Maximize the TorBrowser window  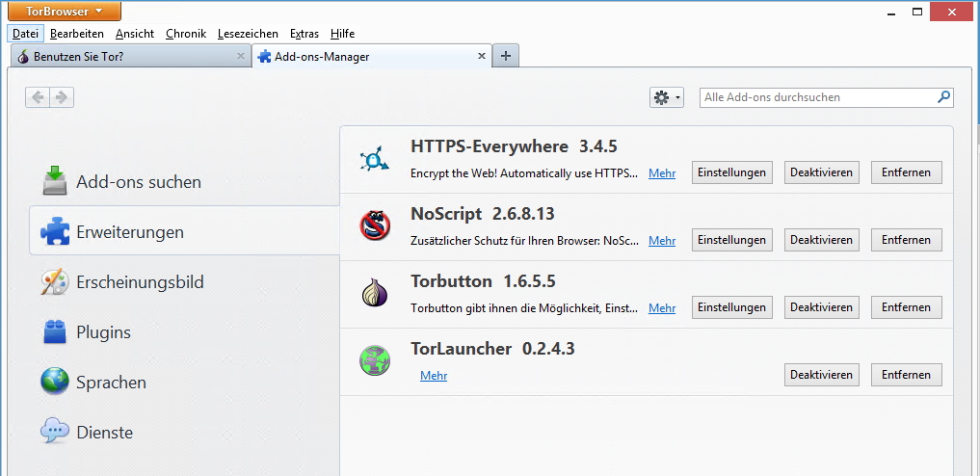[x=917, y=12]
